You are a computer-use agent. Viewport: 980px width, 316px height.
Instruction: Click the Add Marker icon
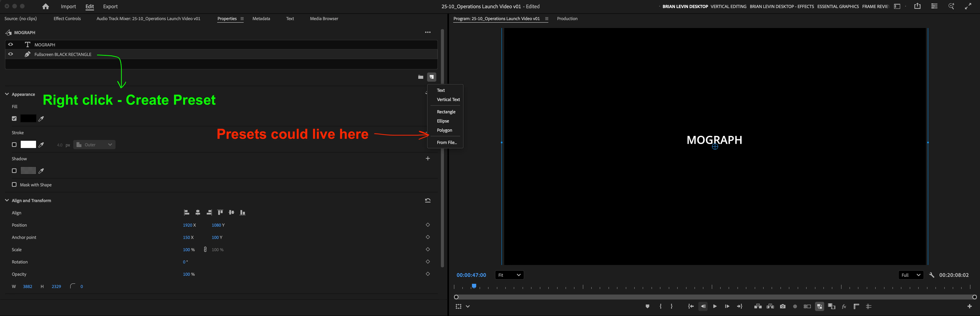(648, 306)
